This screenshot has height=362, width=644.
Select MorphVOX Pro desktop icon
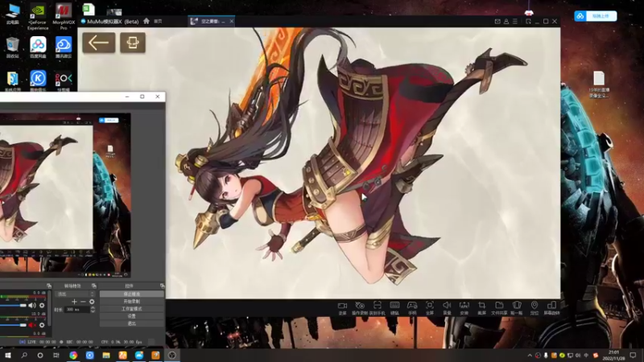click(x=64, y=17)
